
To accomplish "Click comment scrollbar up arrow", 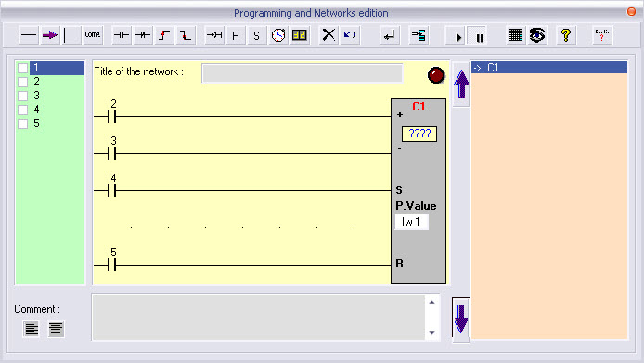I will pos(432,302).
